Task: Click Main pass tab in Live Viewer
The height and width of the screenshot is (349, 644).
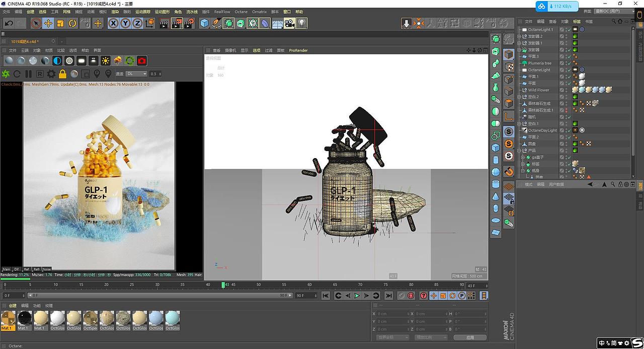Action: pos(7,269)
